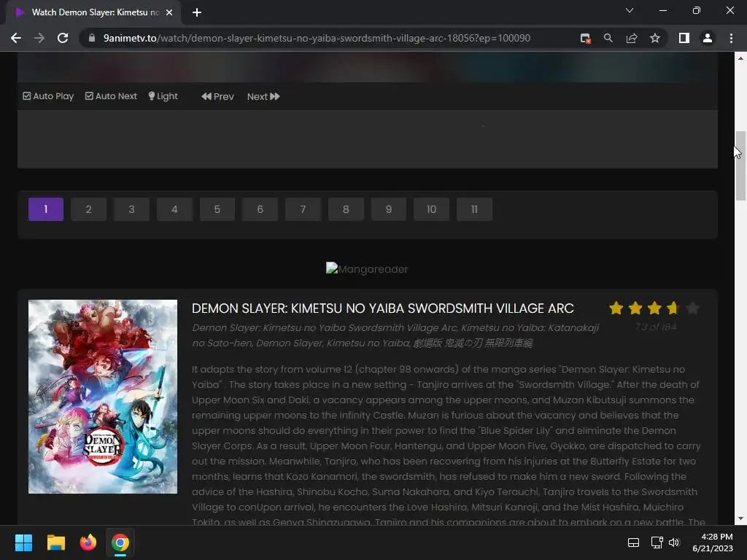
Task: Go to the Prev episode
Action: click(217, 97)
